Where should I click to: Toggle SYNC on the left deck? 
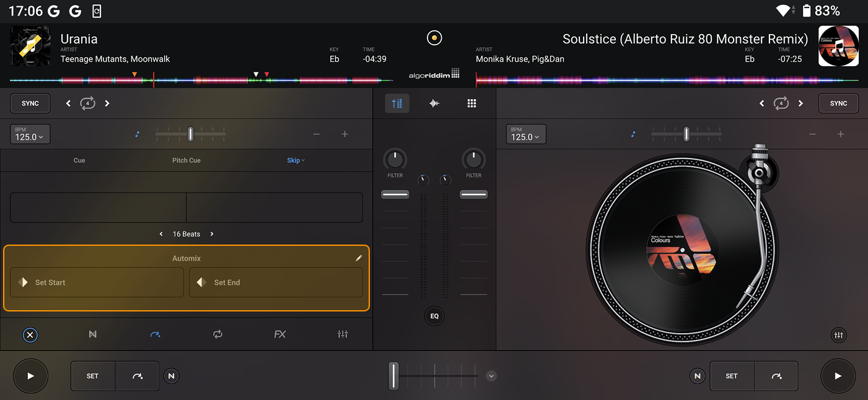pyautogui.click(x=30, y=103)
